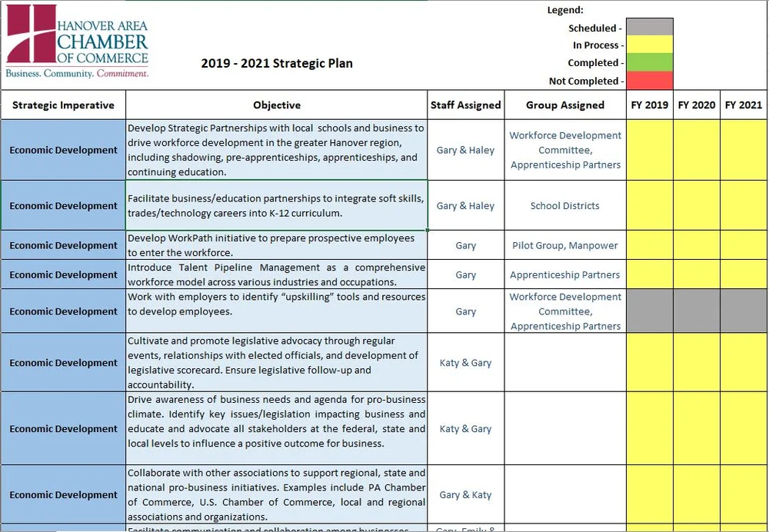The width and height of the screenshot is (769, 532).
Task: Click the gray Scheduled FY 2019 cell for upskilling objective
Action: tap(650, 311)
